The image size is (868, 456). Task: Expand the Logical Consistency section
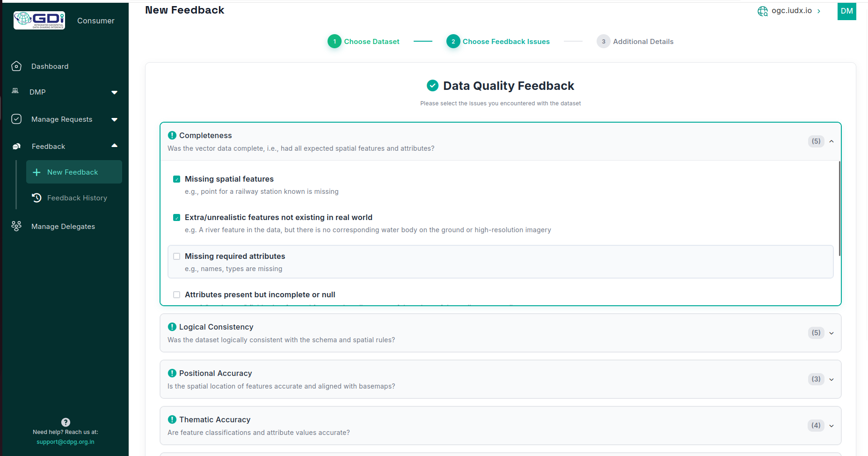[831, 333]
